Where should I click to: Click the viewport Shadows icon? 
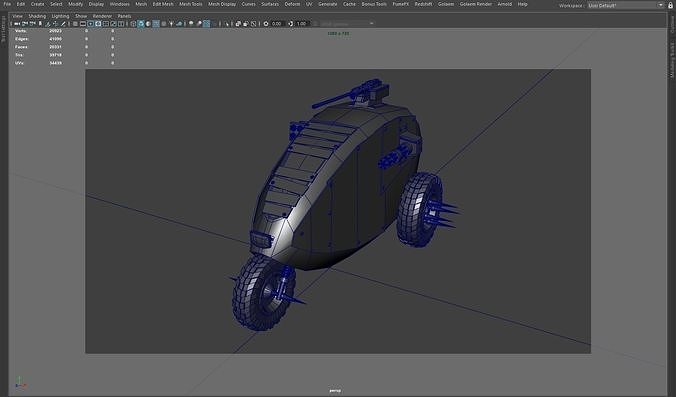[x=179, y=24]
